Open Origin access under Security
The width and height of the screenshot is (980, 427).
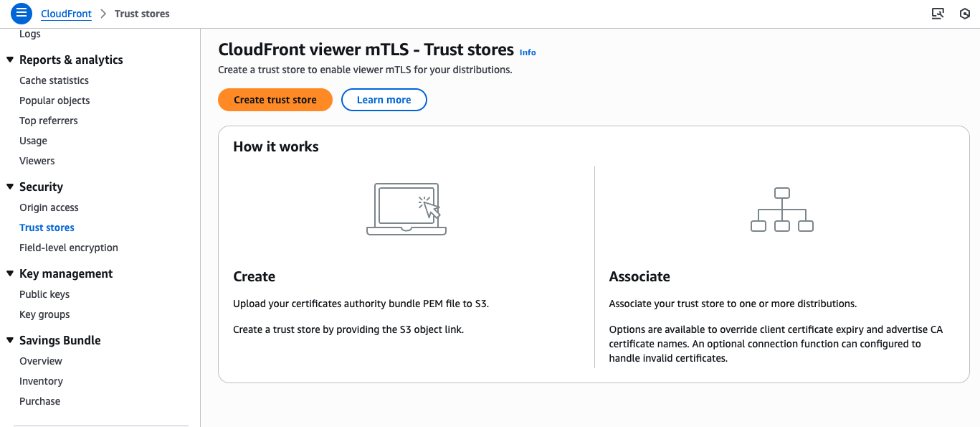(x=49, y=207)
